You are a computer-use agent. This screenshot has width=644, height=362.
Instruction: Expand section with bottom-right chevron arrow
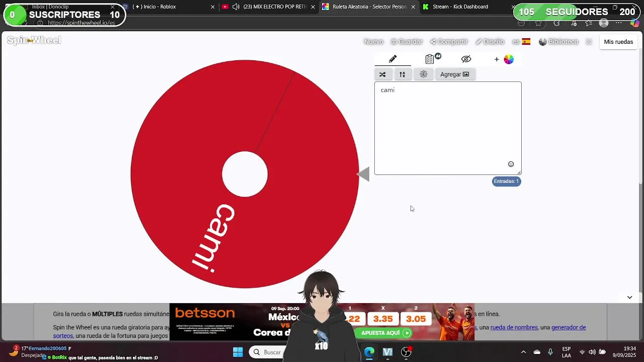pyautogui.click(x=629, y=297)
